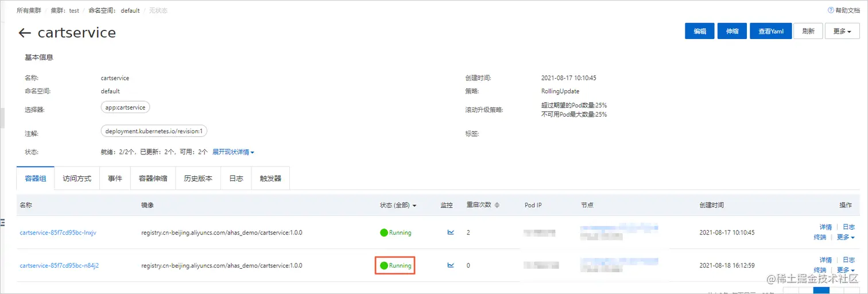
Task: Click the 所有集群 breadcrumb
Action: (29, 10)
